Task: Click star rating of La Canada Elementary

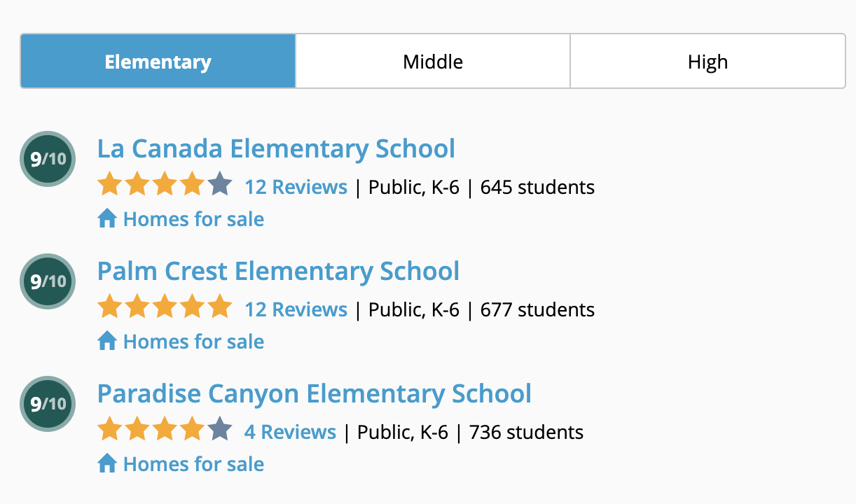Action: (165, 185)
